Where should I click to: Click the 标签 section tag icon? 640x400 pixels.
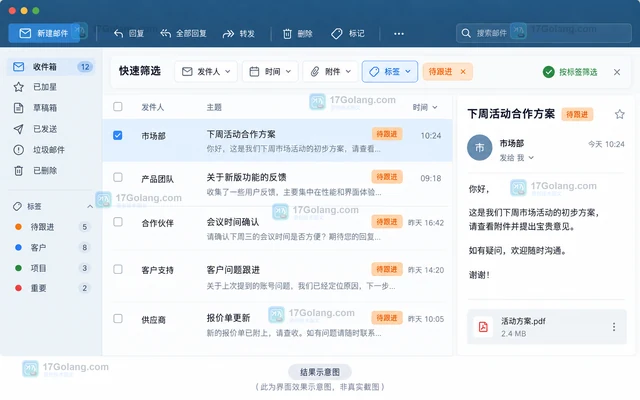pos(17,207)
